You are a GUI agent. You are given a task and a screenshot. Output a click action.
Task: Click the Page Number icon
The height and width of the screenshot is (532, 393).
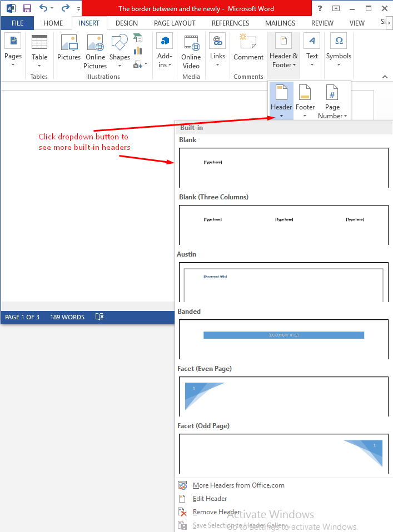[332, 92]
